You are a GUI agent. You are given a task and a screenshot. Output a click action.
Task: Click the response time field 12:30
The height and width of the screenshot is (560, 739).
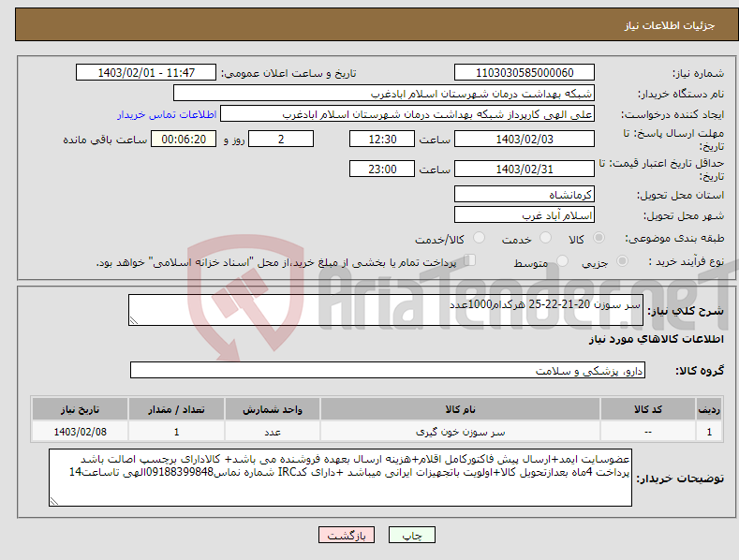point(382,139)
